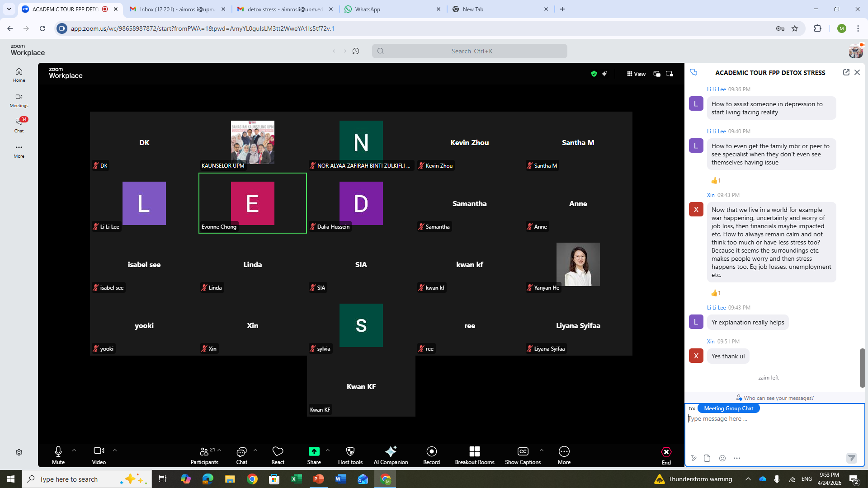Focus the Type message here field
This screenshot has height=488, width=868.
click(775, 429)
